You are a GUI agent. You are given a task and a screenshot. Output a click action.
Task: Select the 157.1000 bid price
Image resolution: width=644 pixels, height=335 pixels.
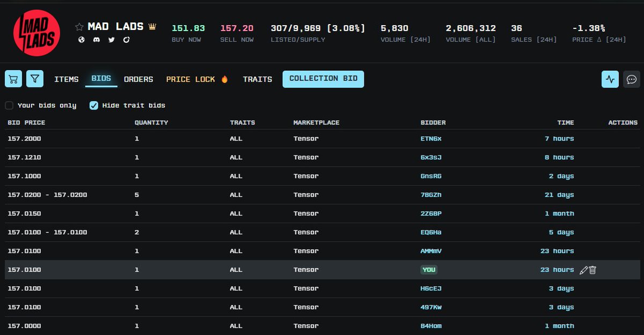(x=24, y=176)
